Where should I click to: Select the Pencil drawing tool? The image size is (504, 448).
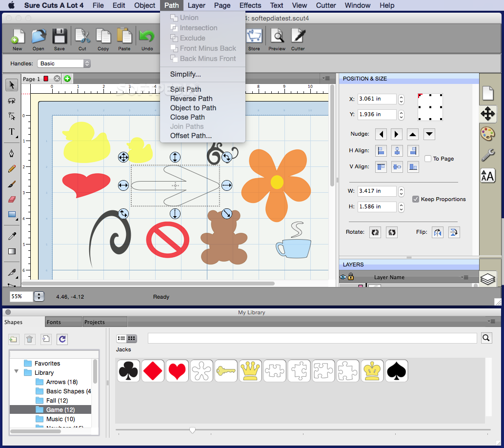pos(12,168)
